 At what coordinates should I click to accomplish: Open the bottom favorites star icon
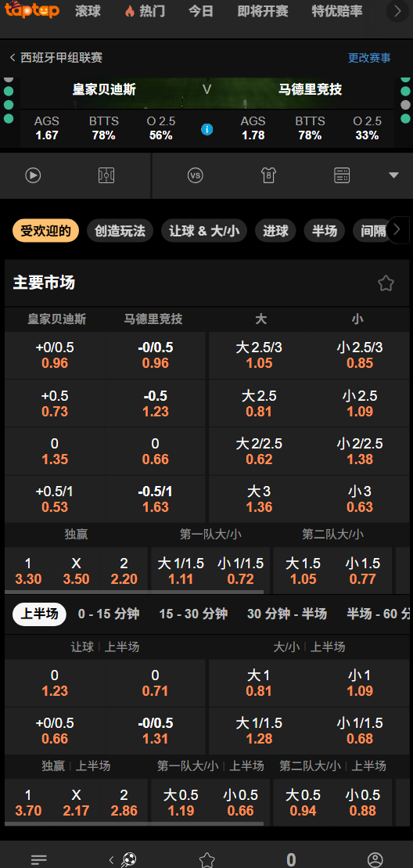pos(206,859)
